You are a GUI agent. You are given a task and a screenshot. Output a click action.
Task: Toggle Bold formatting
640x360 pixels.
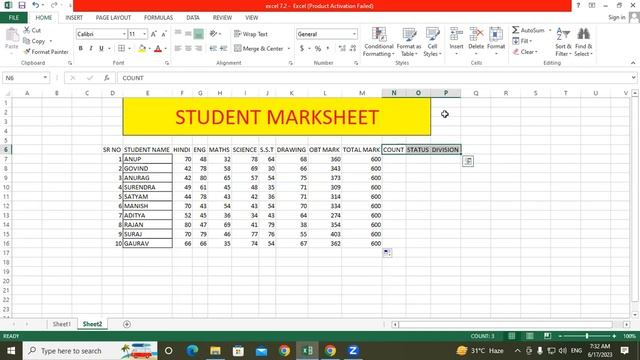click(x=81, y=49)
